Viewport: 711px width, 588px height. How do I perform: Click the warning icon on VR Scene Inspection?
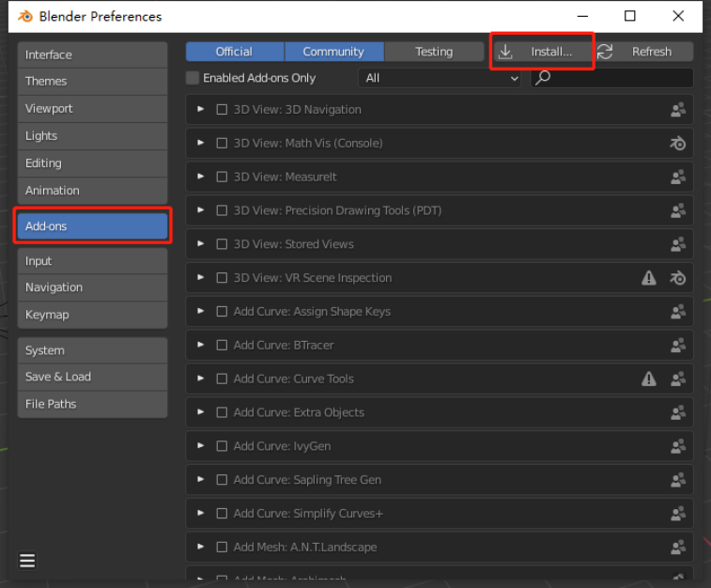click(x=649, y=277)
